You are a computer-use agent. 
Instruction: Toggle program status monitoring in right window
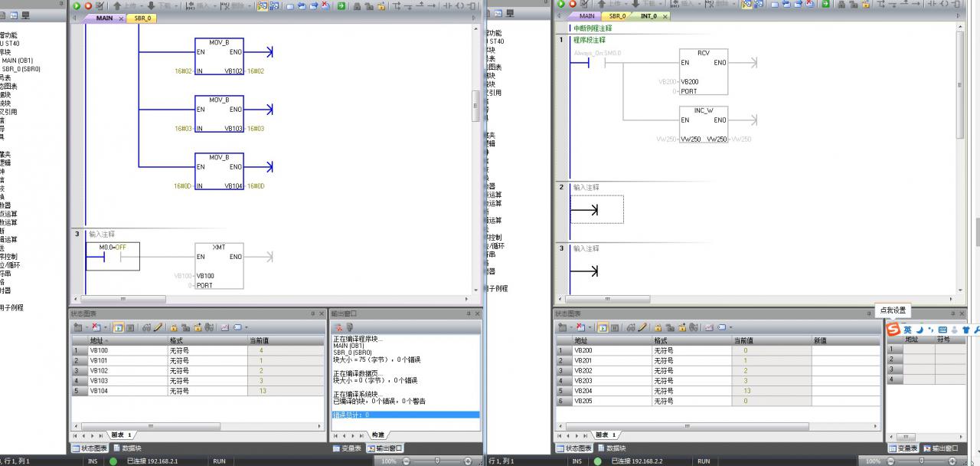(746, 5)
